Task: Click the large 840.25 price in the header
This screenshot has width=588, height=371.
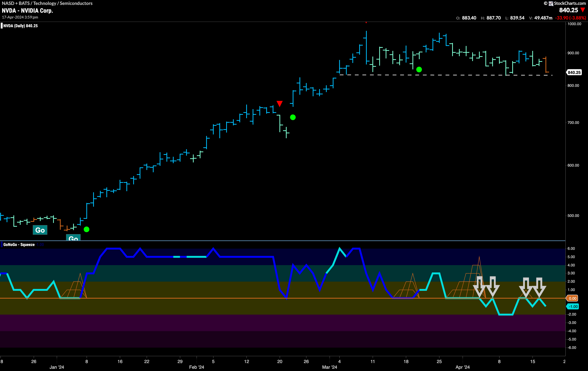Action: coord(569,10)
